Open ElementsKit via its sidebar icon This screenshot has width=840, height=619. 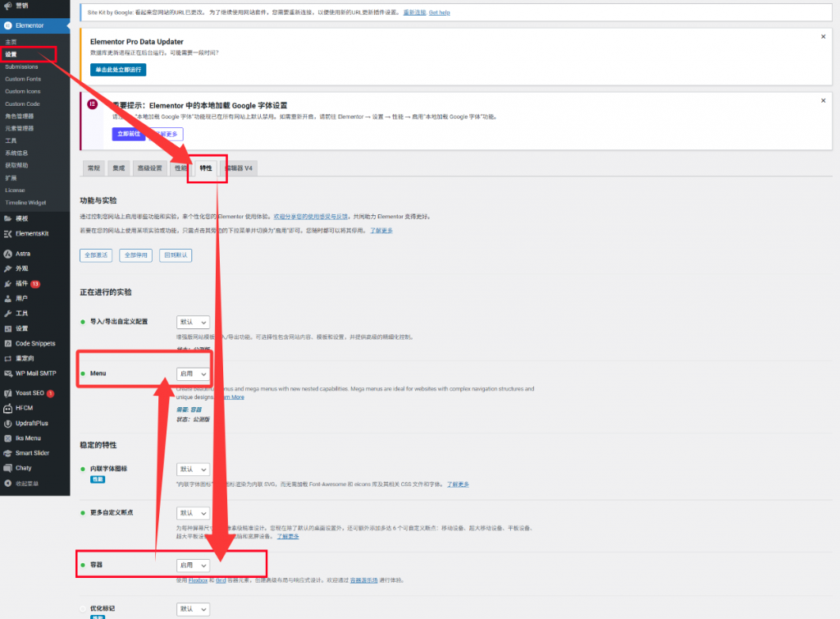point(7,234)
